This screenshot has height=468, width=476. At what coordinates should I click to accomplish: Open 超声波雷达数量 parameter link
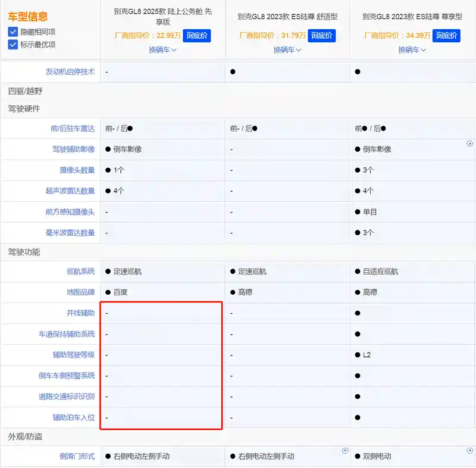(70, 191)
